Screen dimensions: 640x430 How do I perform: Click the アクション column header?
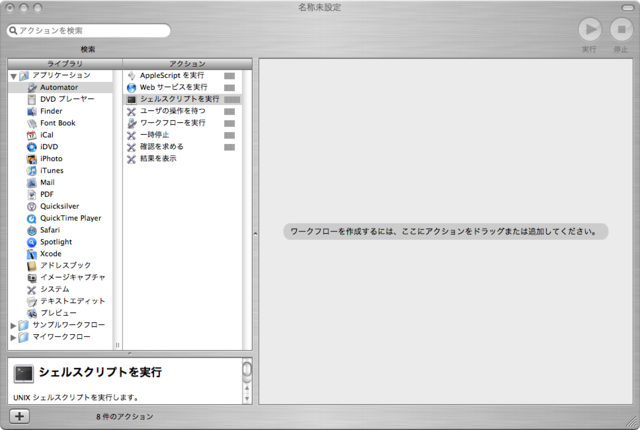pos(187,64)
